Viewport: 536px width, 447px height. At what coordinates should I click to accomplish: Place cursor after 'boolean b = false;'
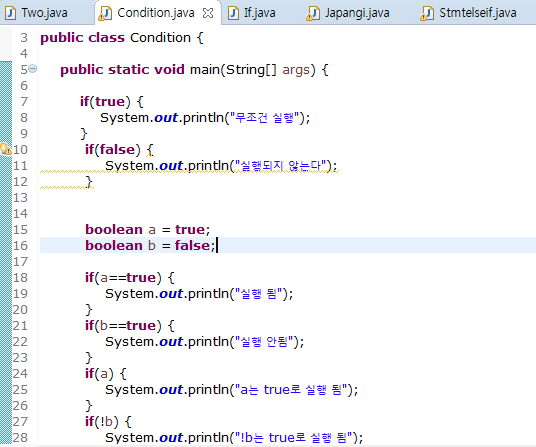point(217,245)
